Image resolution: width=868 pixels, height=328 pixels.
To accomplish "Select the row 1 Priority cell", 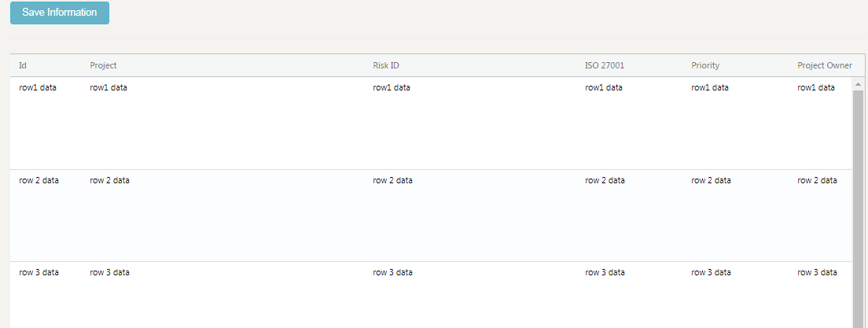I will click(709, 87).
